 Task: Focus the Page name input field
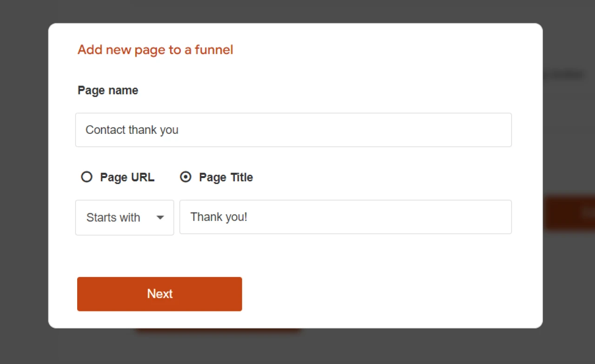[293, 130]
